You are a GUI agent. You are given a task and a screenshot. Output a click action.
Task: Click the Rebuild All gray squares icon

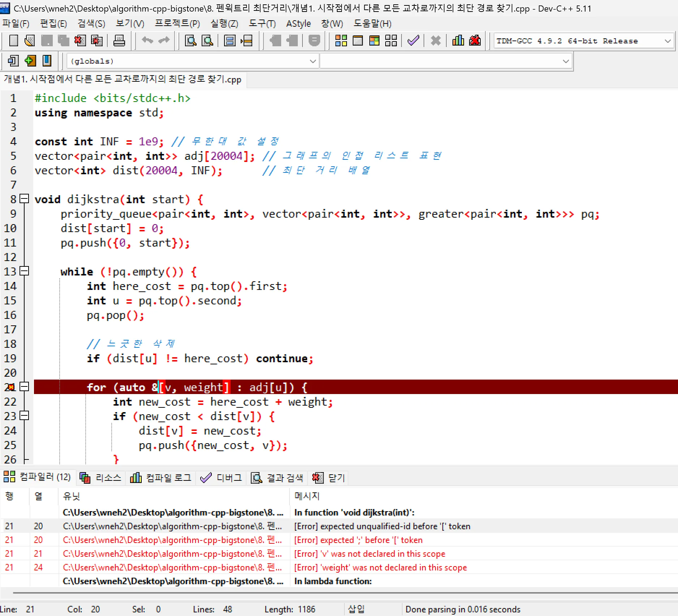[x=391, y=40]
